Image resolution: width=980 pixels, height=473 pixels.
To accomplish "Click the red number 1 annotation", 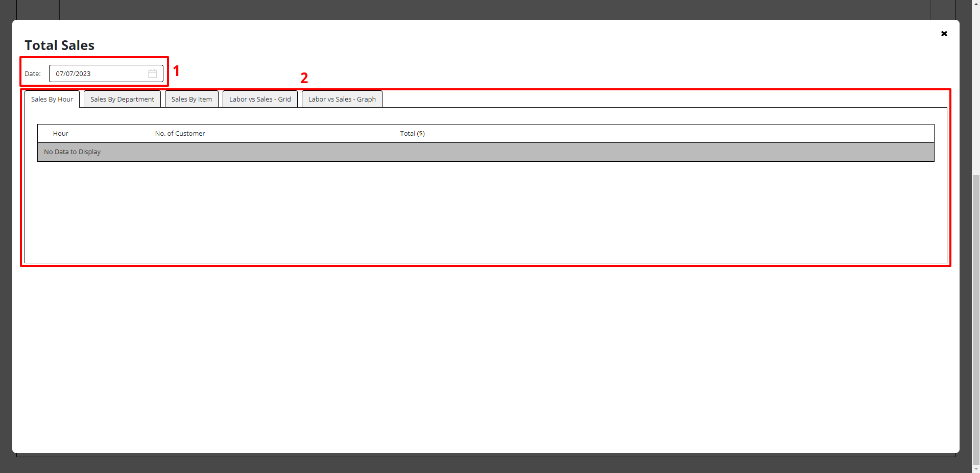I will pyautogui.click(x=176, y=70).
